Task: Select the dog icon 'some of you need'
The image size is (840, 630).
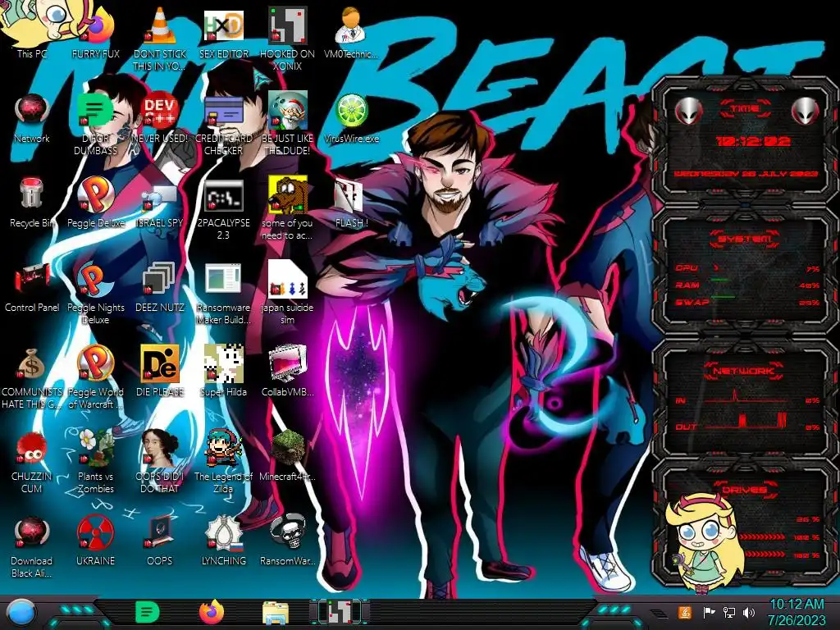Action: pos(288,208)
